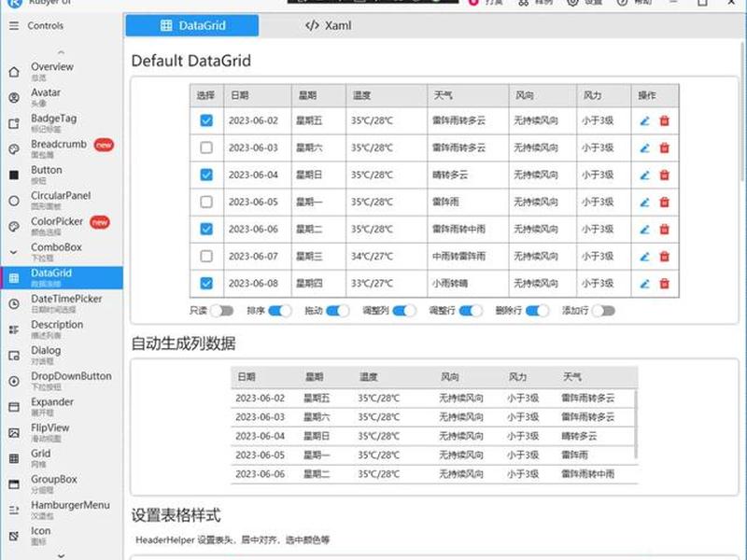The image size is (747, 560).
Task: Open the CircularPanel circle icon
Action: [x=14, y=201]
